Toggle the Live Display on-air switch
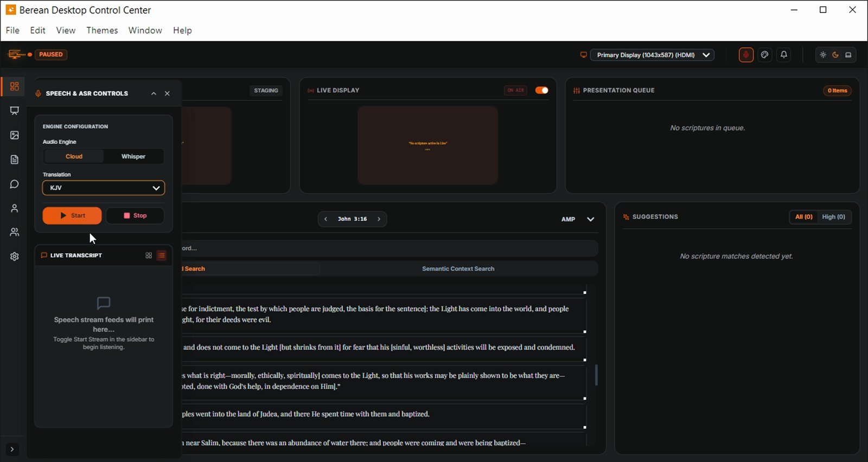This screenshot has width=868, height=462. coord(541,90)
